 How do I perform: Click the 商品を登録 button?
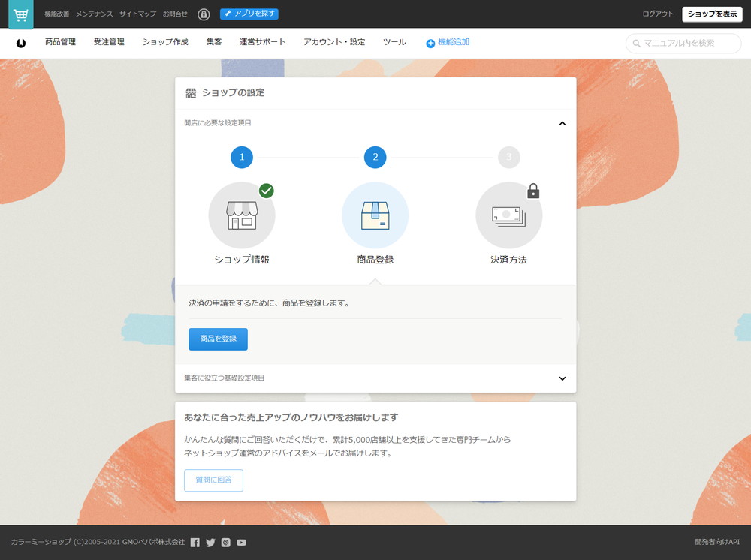click(218, 339)
